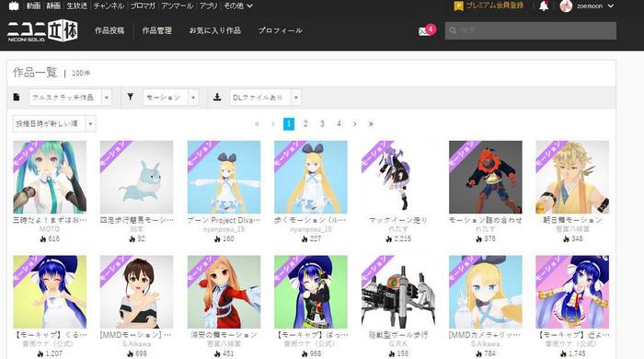This screenshot has width=644, height=359.
Task: Open the notification bell icon
Action: 544,6
